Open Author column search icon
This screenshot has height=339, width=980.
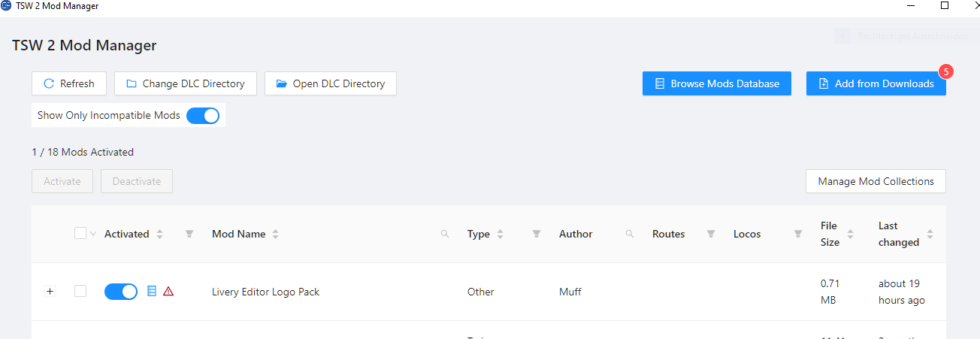coord(630,234)
